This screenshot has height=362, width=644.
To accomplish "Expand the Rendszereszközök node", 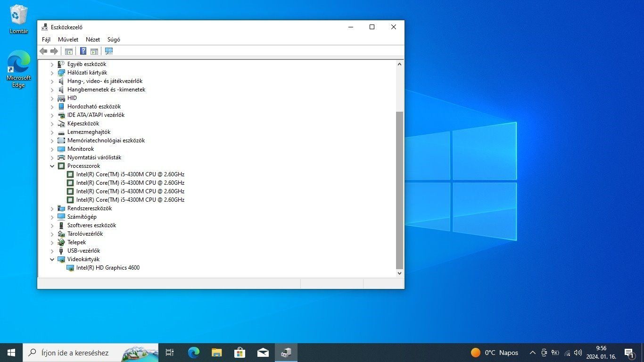I will coord(52,208).
